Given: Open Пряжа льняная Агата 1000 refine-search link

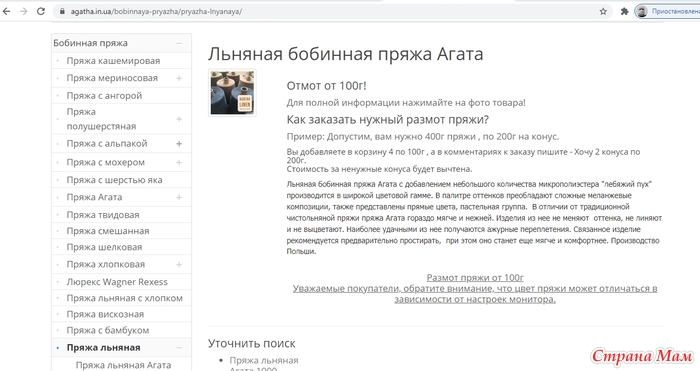Looking at the screenshot, I should [264, 365].
